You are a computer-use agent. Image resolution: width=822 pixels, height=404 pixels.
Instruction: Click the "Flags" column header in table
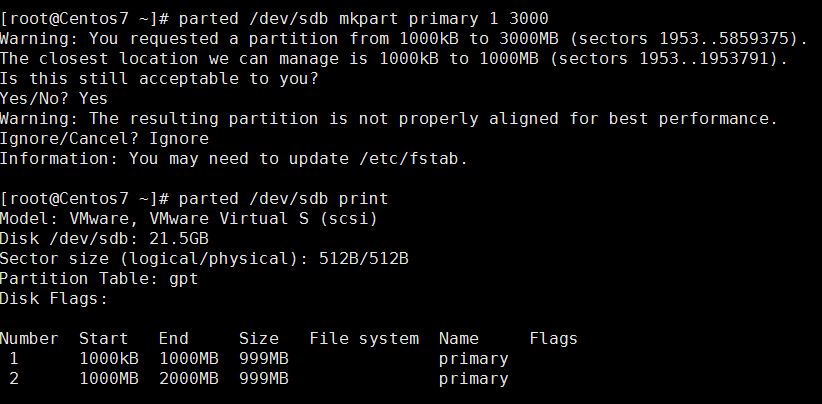[553, 339]
